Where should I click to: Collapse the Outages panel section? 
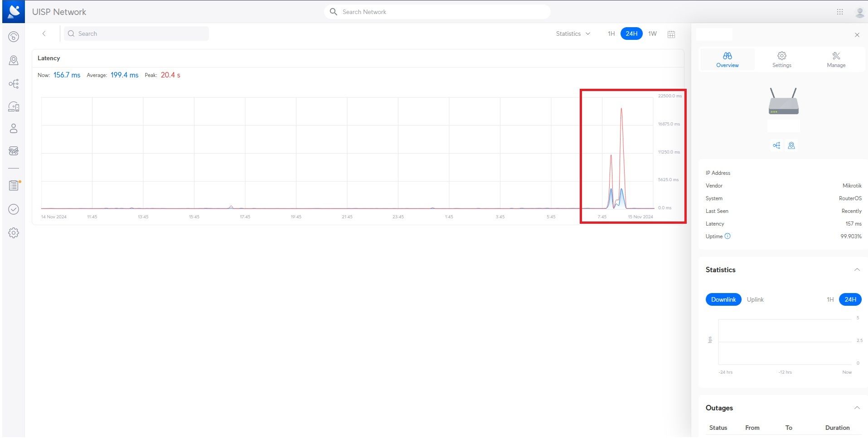click(857, 408)
